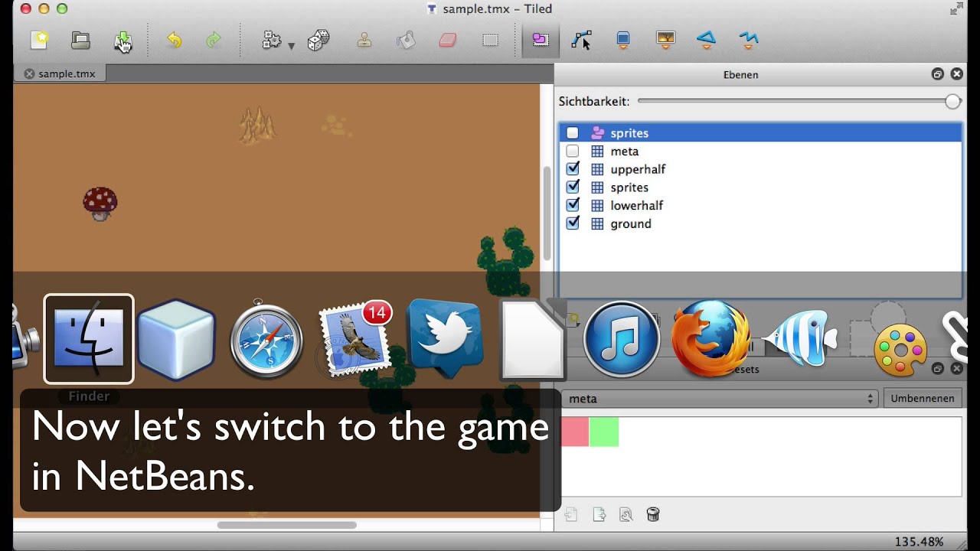980x551 pixels.
Task: Select the Select Objects tool
Action: coord(541,40)
